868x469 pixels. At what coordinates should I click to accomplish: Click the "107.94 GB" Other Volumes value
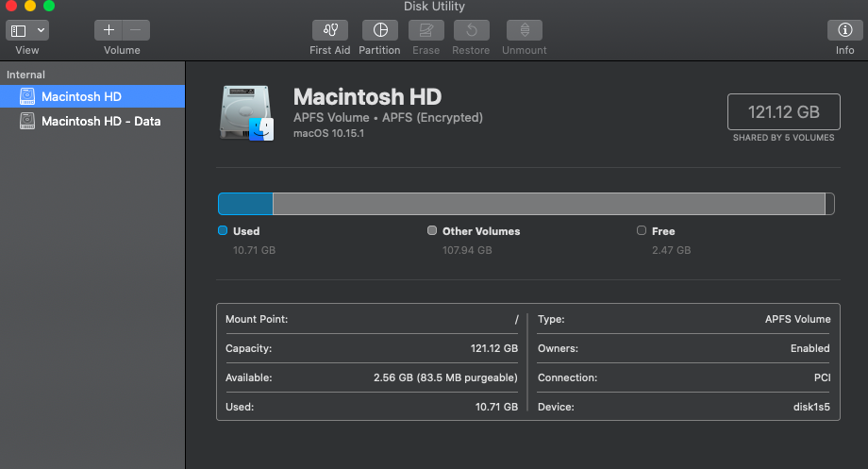click(467, 250)
